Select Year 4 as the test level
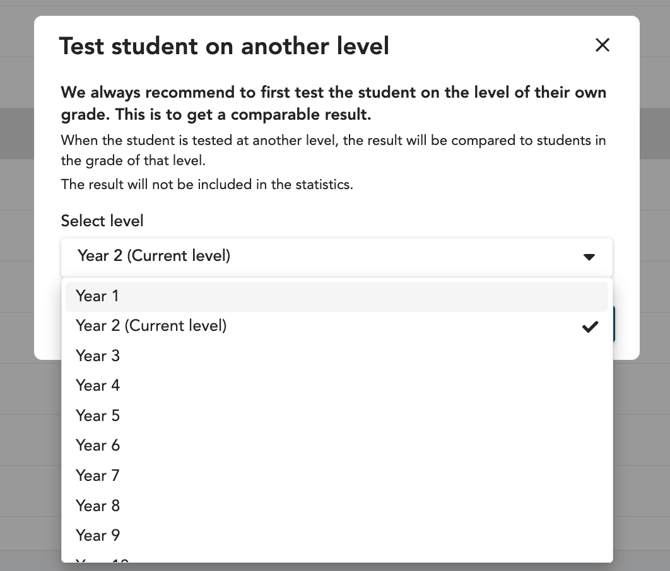 98,386
